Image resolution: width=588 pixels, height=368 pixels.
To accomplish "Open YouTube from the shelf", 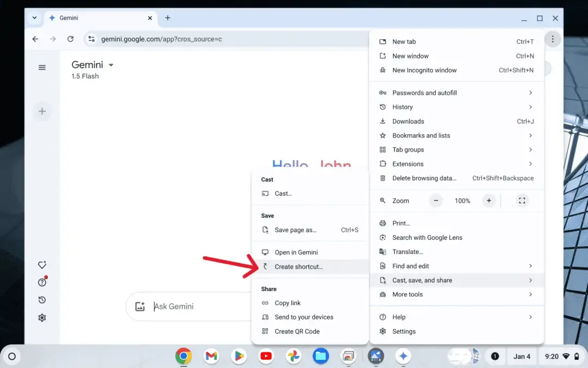I will (266, 356).
